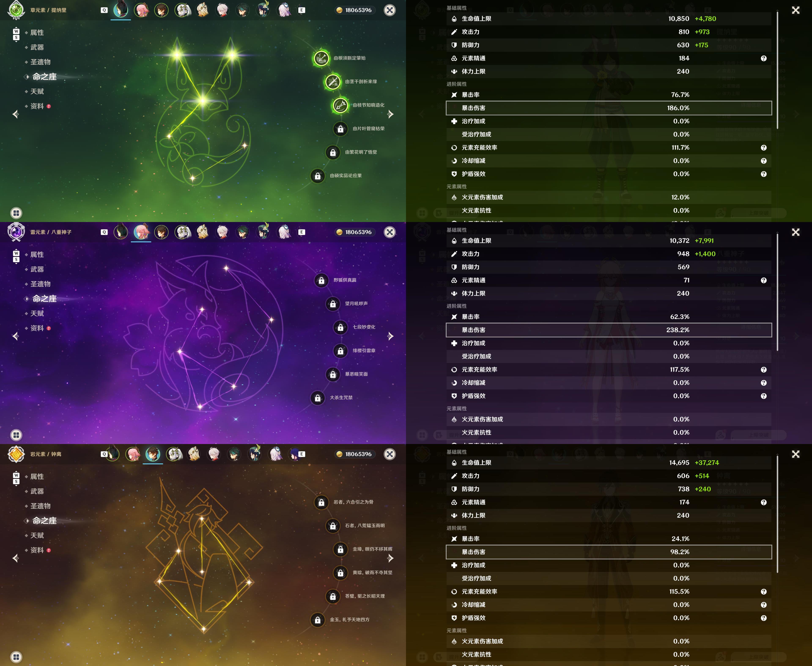Click the Geo element emblem beside 岩元素 / 钟离

point(16,454)
